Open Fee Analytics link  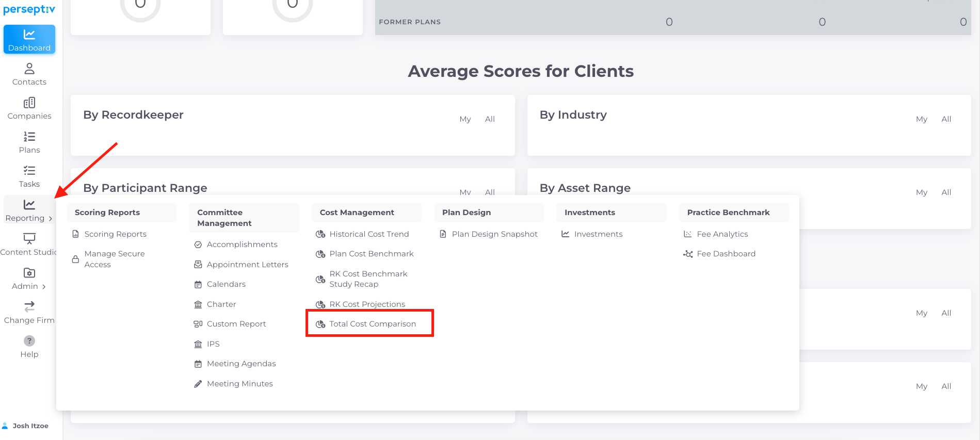click(722, 234)
